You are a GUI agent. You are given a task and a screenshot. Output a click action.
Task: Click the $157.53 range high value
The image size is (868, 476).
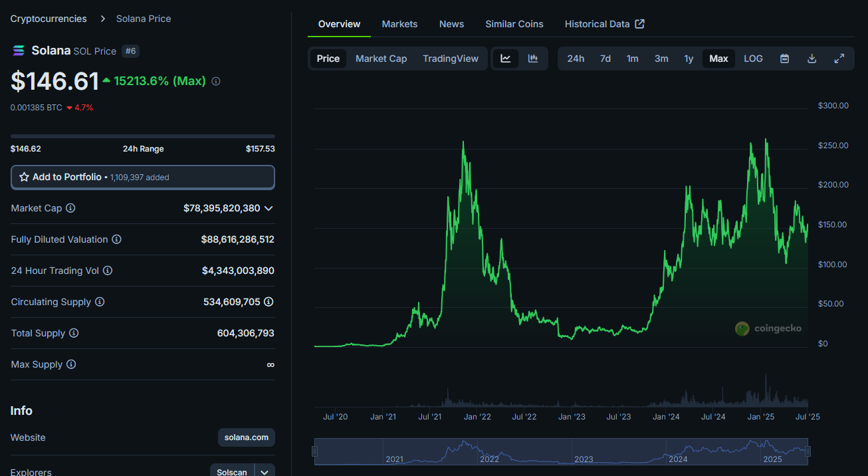click(x=261, y=149)
